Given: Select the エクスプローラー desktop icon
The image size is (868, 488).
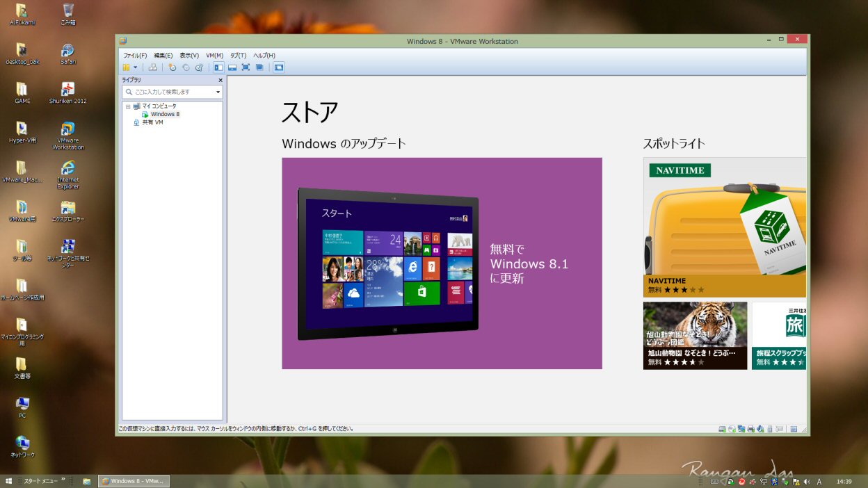Looking at the screenshot, I should coord(67,211).
